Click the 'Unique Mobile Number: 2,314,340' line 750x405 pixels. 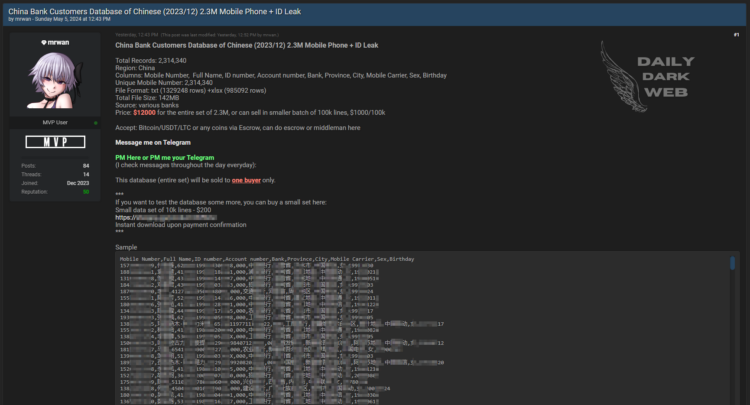(164, 83)
